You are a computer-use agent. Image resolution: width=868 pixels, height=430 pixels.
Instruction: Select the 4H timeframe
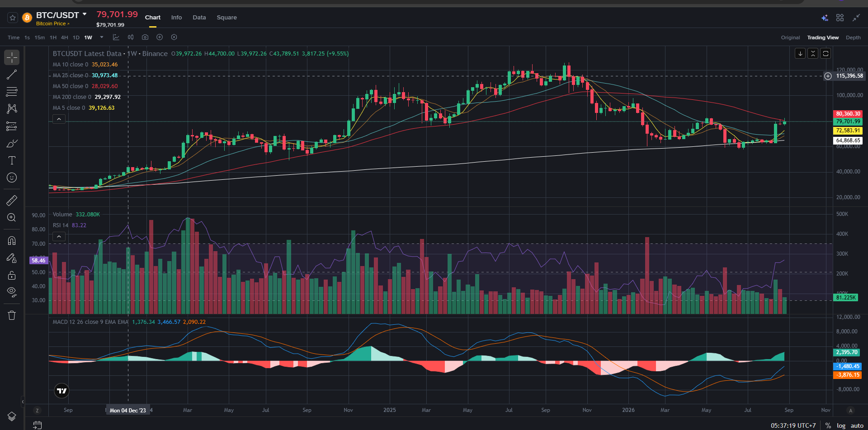[64, 37]
